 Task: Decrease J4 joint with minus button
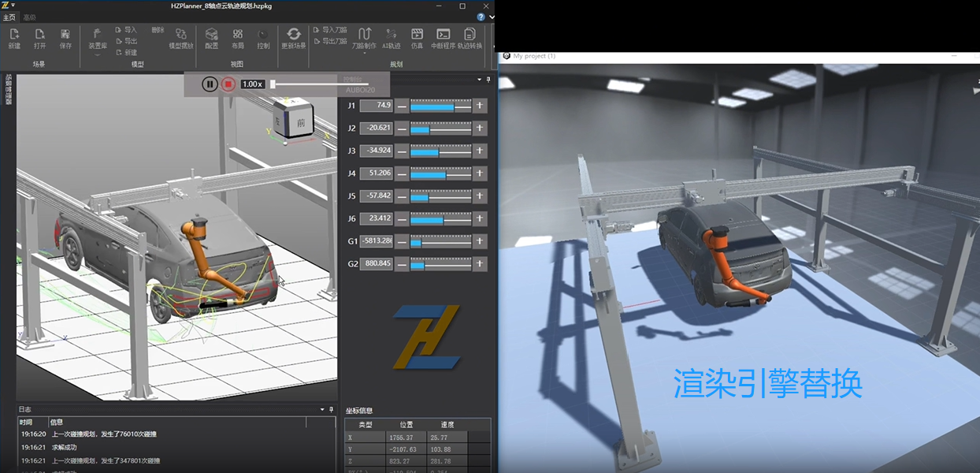click(x=402, y=173)
